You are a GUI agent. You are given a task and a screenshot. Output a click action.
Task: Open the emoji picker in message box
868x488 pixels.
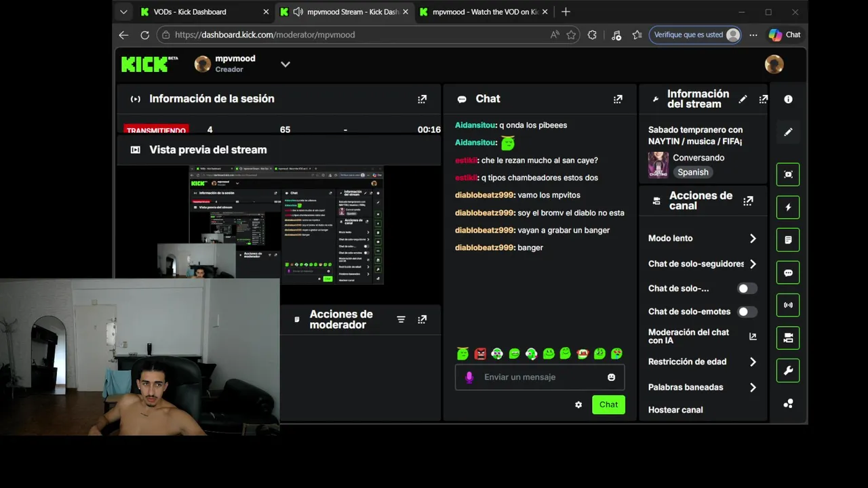(x=611, y=378)
